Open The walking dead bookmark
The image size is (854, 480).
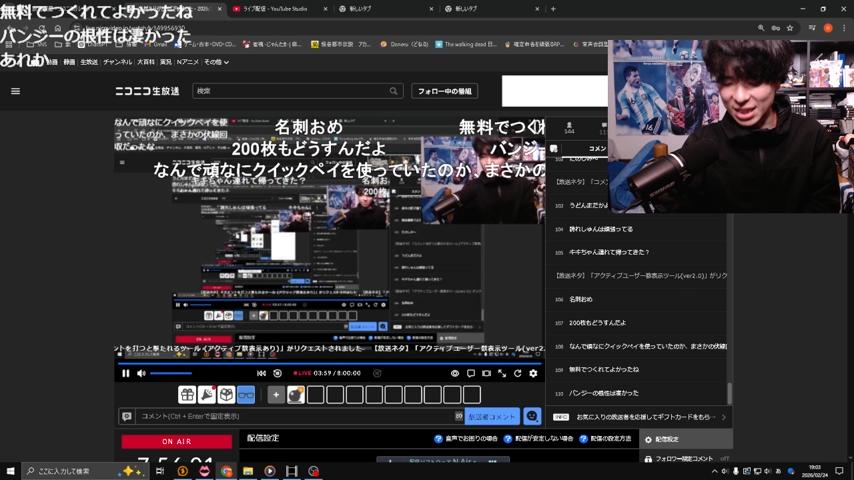click(x=466, y=45)
